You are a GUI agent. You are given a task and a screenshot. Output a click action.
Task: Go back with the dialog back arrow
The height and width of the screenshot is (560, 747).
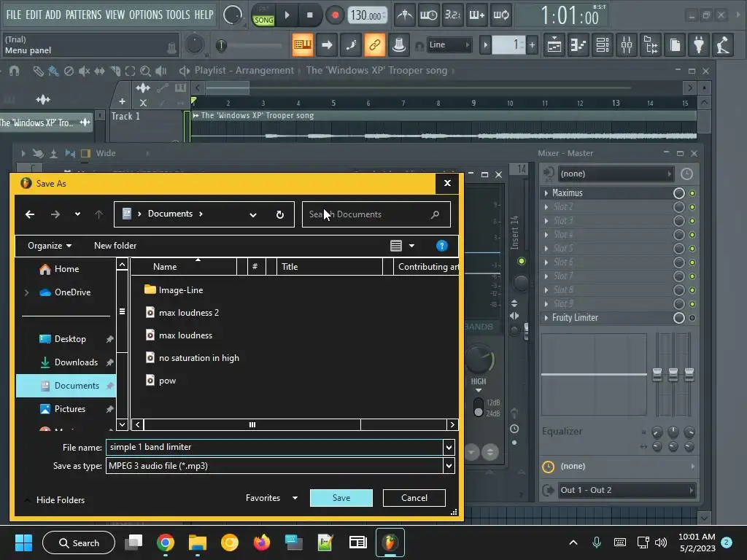(29, 214)
